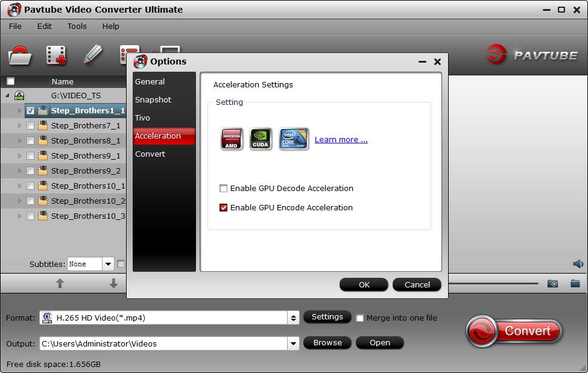The image size is (588, 373).
Task: Click the Intel Core icon
Action: coord(294,139)
